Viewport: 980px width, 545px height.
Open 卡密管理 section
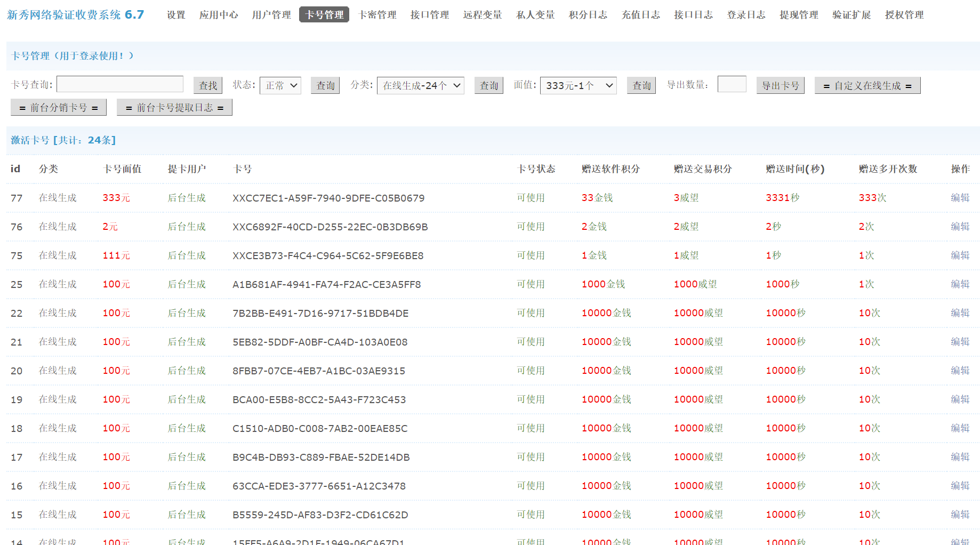(x=377, y=15)
